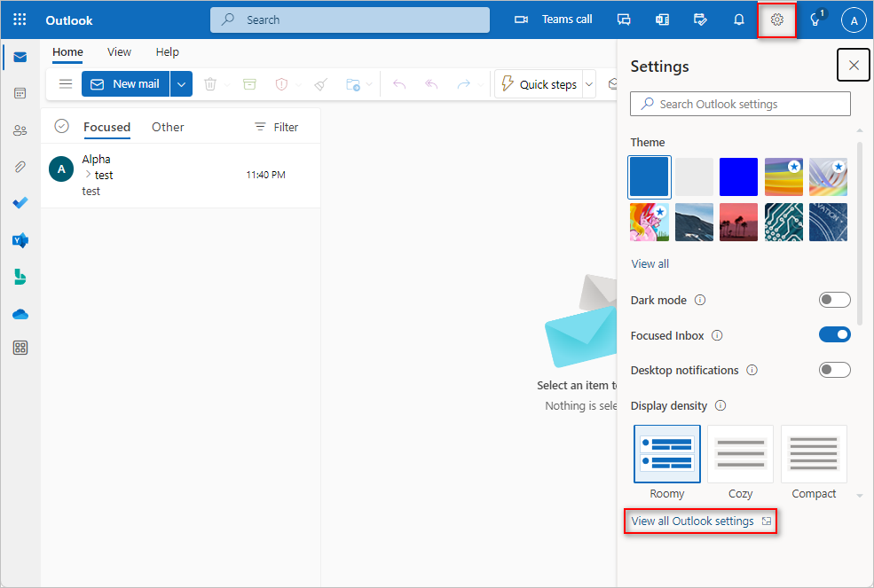Click the Search Outlook settings field

(740, 104)
